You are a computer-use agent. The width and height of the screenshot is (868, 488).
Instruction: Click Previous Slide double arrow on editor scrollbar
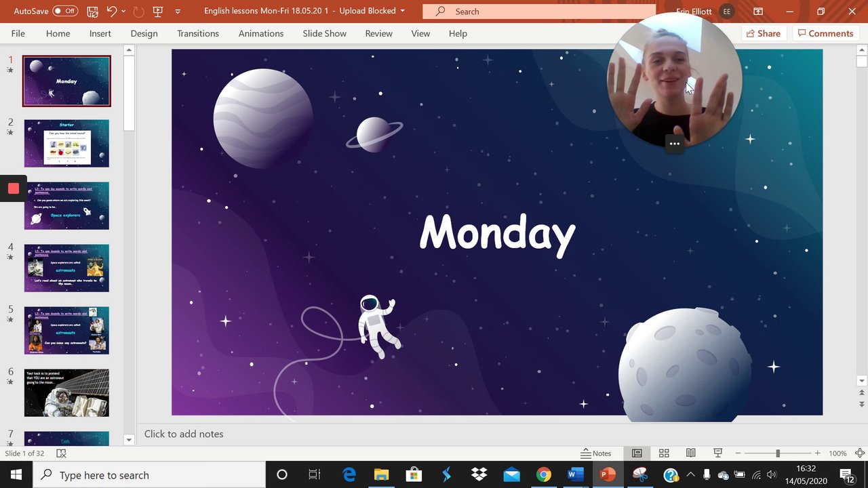[x=862, y=392]
